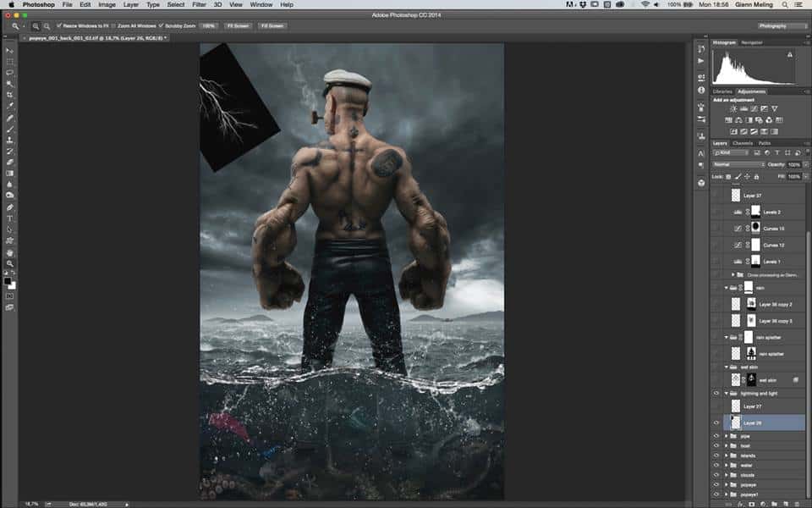The height and width of the screenshot is (508, 812).
Task: Select the Crop tool
Action: (10, 95)
